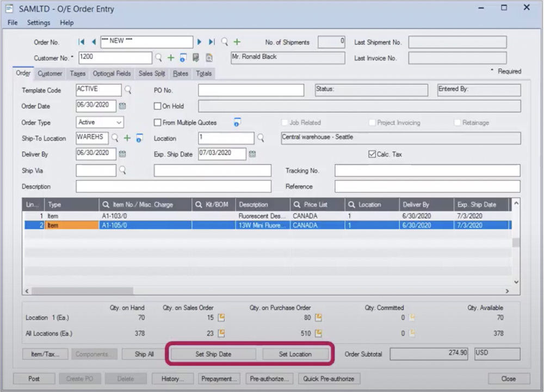Go to next order record arrow
Viewport: 544px width, 392px height.
click(199, 42)
